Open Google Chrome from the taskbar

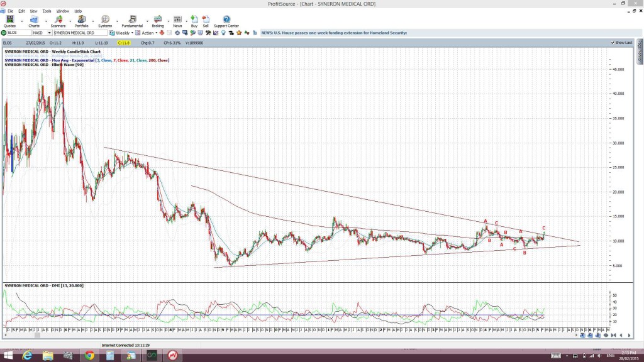(x=89, y=356)
